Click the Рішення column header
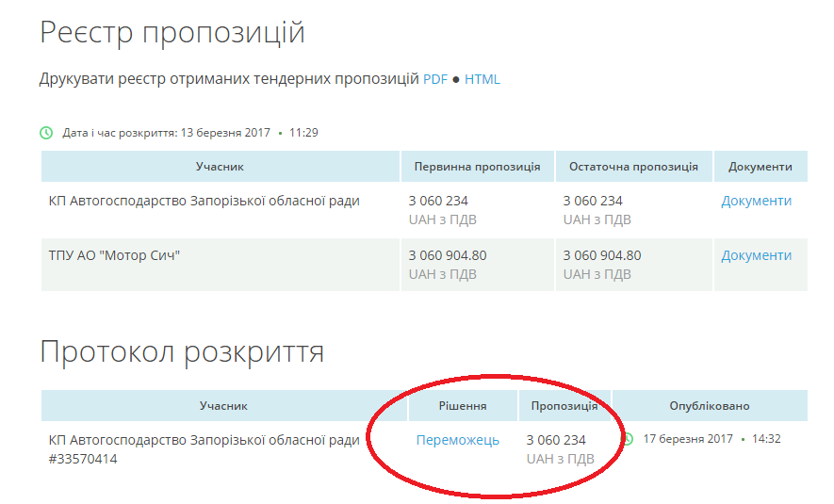Image resolution: width=834 pixels, height=504 pixels. pyautogui.click(x=463, y=406)
